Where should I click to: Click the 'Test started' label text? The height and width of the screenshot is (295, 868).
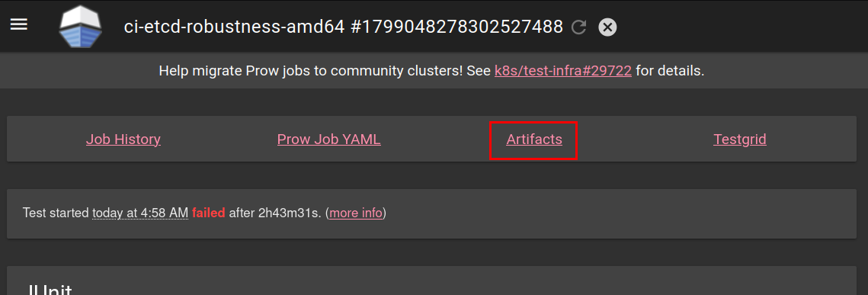point(56,213)
